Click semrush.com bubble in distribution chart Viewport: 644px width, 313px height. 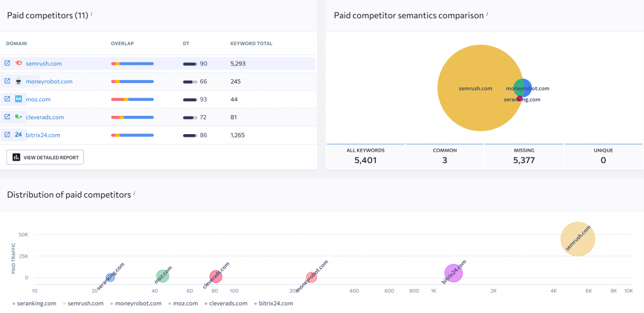[x=578, y=239]
